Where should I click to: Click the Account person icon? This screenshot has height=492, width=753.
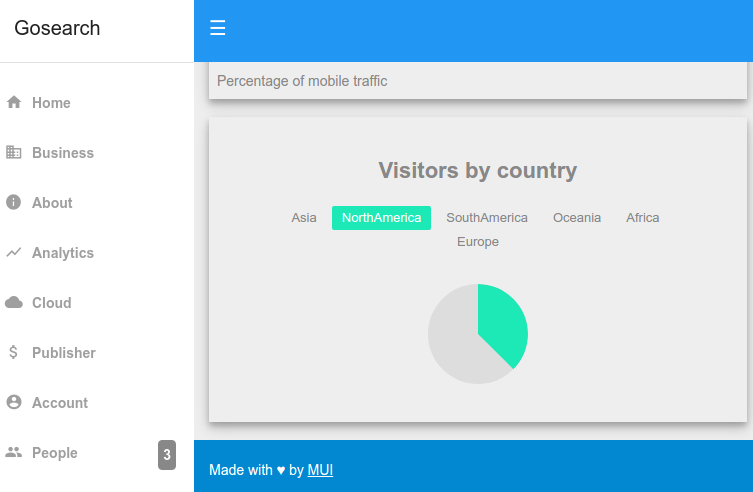[13, 402]
